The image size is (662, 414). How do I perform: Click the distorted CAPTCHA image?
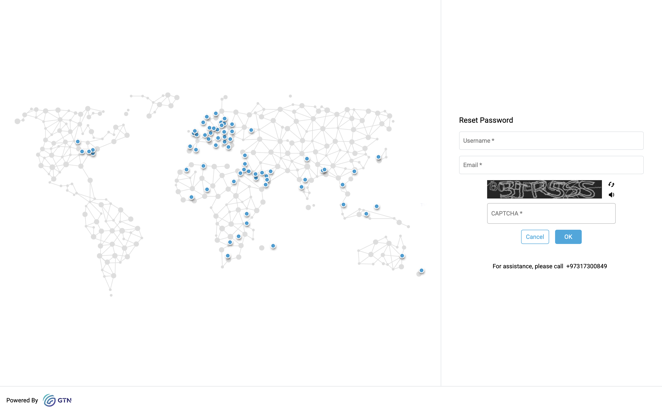pos(544,189)
